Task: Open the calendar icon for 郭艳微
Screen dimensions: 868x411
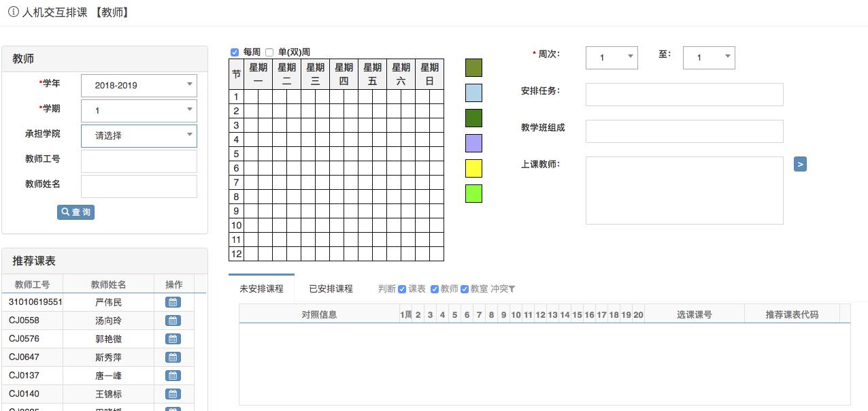Action: click(x=173, y=338)
